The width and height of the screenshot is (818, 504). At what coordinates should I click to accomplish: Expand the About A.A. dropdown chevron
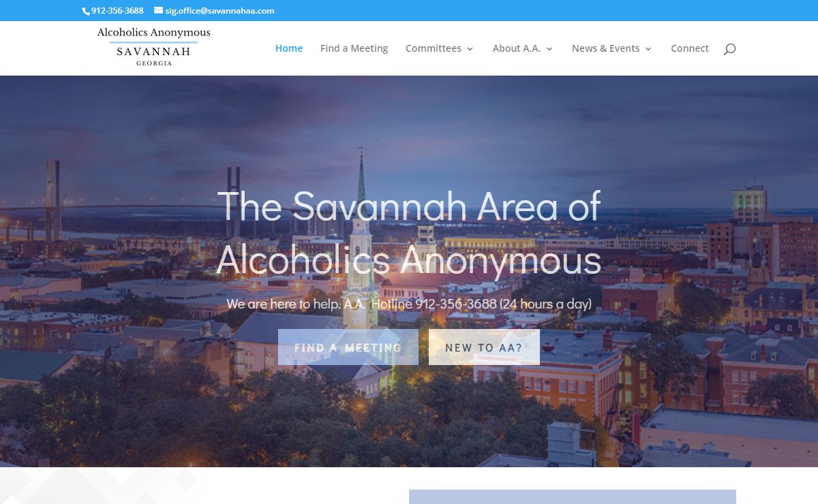tap(549, 49)
